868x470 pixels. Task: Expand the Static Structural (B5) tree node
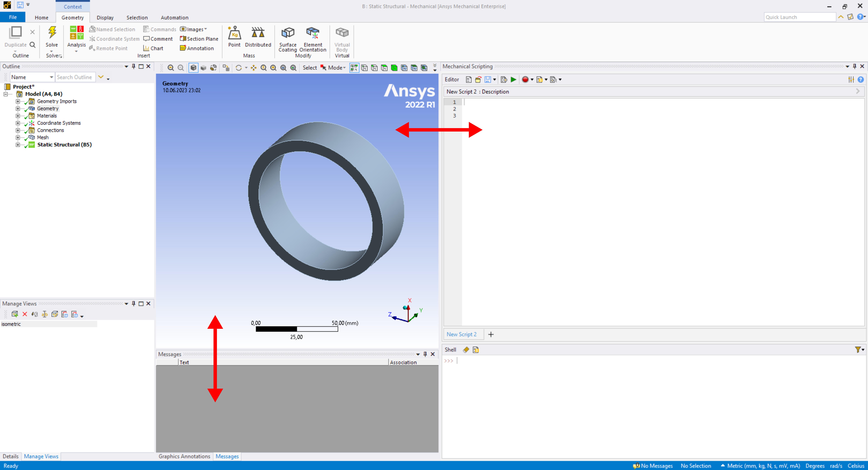[18, 145]
